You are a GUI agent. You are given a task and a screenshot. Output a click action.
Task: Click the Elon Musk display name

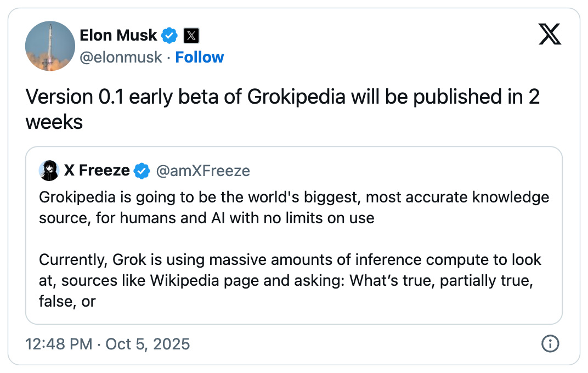(x=118, y=36)
